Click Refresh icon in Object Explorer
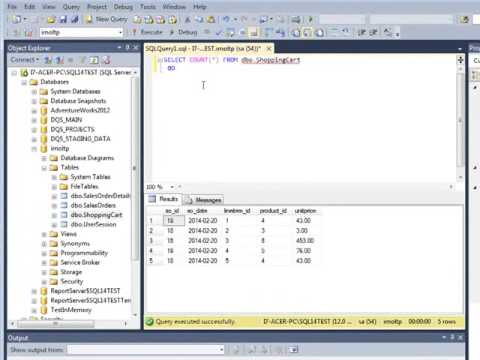Image resolution: width=480 pixels, height=360 pixels. (x=95, y=60)
